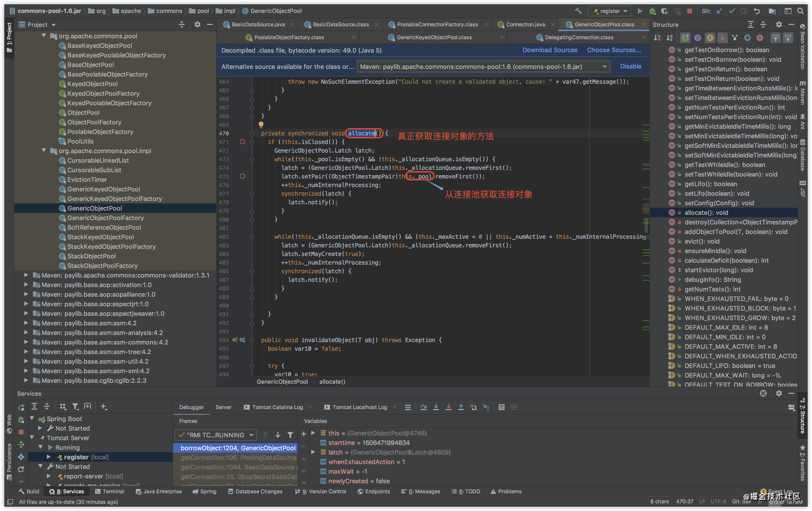Collapse org.apache.commons.pool.impl package node
The width and height of the screenshot is (812, 511).
click(x=44, y=150)
